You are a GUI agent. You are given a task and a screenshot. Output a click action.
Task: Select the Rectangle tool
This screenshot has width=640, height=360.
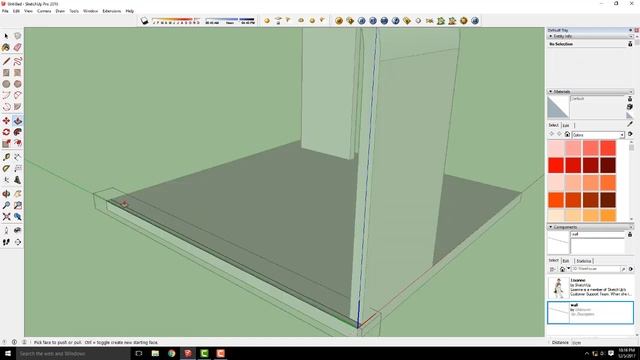point(6,73)
